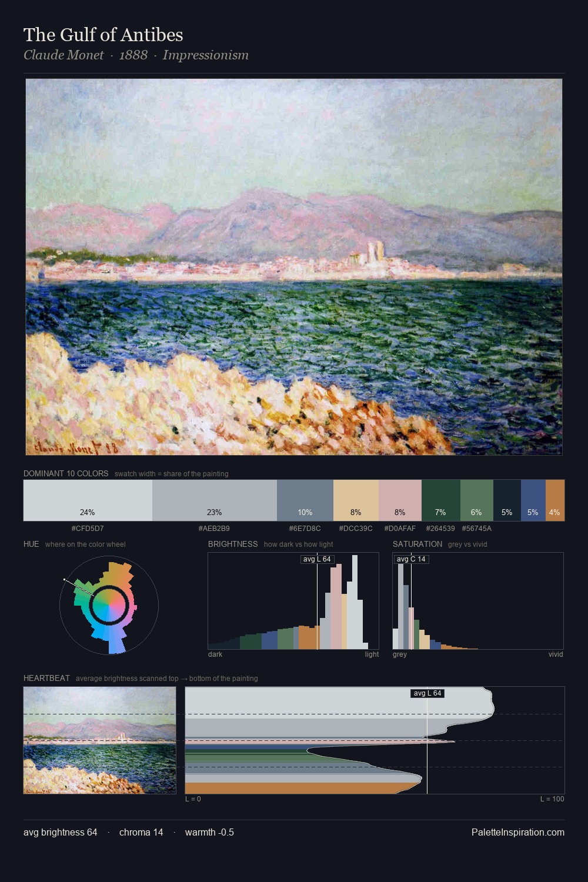The height and width of the screenshot is (882, 588).
Task: Click the artist name Claude Monet
Action: pos(64,55)
